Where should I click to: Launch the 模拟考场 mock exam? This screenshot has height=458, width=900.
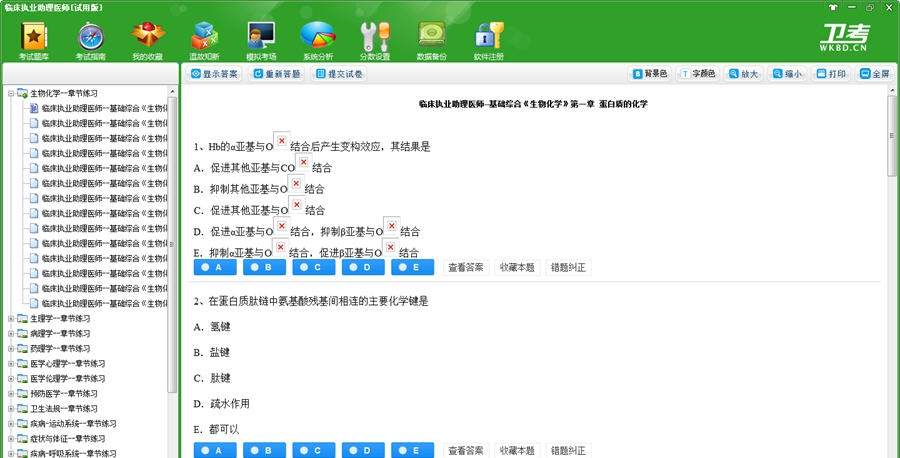click(x=261, y=41)
